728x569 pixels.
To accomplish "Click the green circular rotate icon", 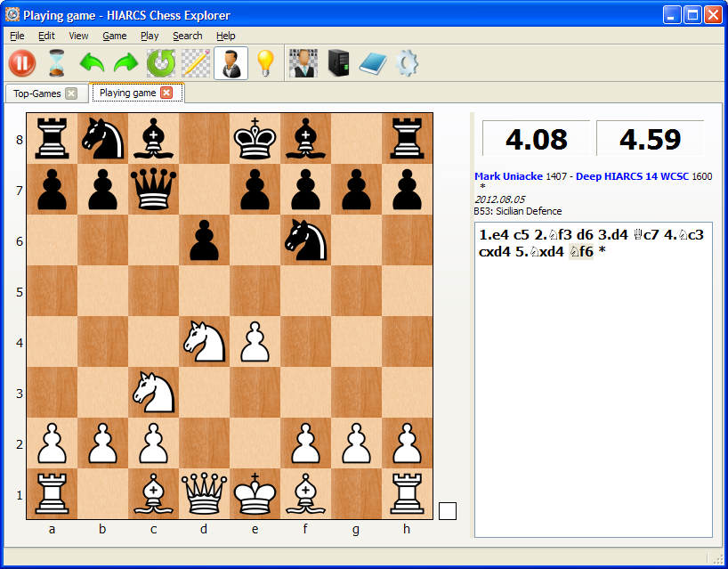I will pyautogui.click(x=161, y=63).
